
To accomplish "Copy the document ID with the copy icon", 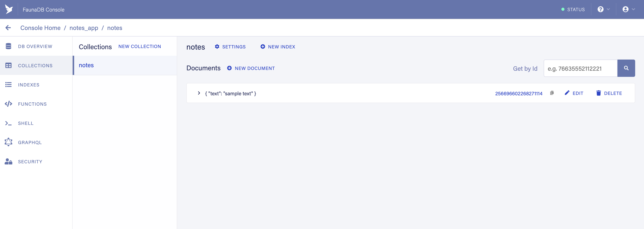I will coord(552,93).
